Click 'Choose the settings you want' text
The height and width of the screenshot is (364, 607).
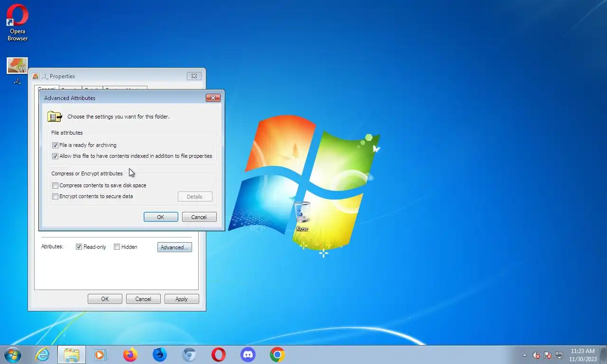(119, 117)
